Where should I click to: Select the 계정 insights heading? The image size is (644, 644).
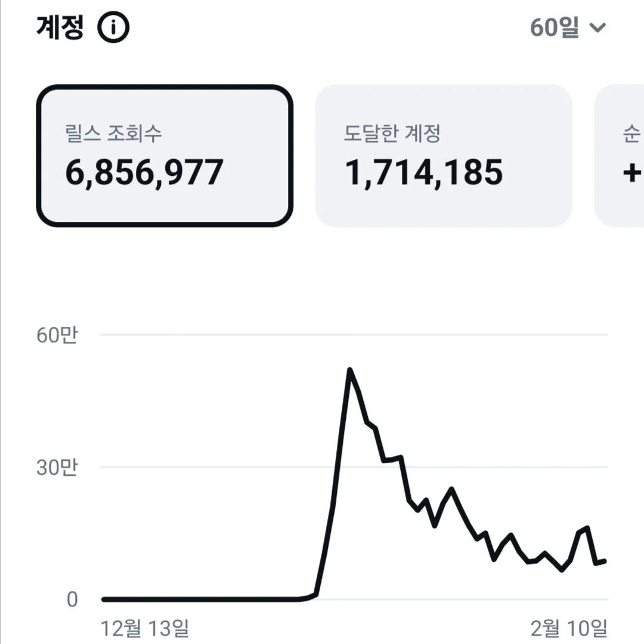pos(58,26)
